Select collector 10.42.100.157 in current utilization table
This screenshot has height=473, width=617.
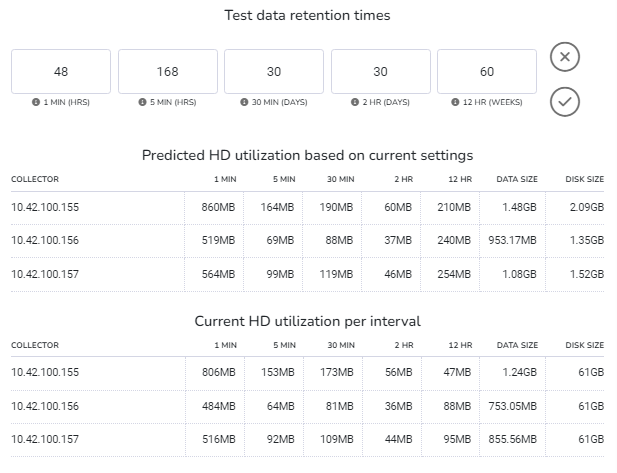pyautogui.click(x=46, y=440)
